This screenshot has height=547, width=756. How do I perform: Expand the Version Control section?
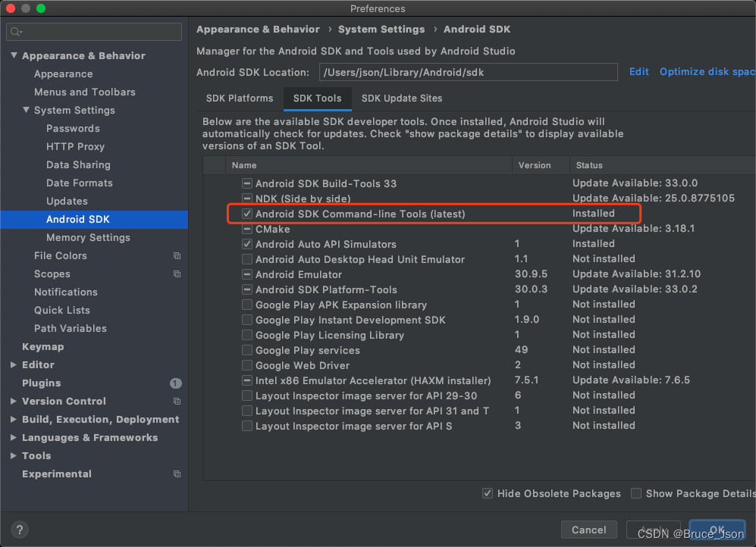click(x=14, y=401)
